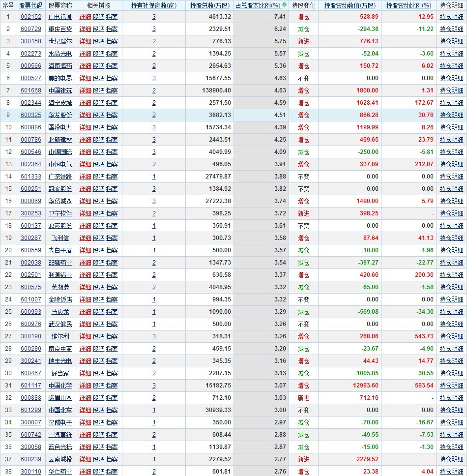Select the 543.73 change ratio cell
The width and height of the screenshot is (467, 476).
pos(409,336)
